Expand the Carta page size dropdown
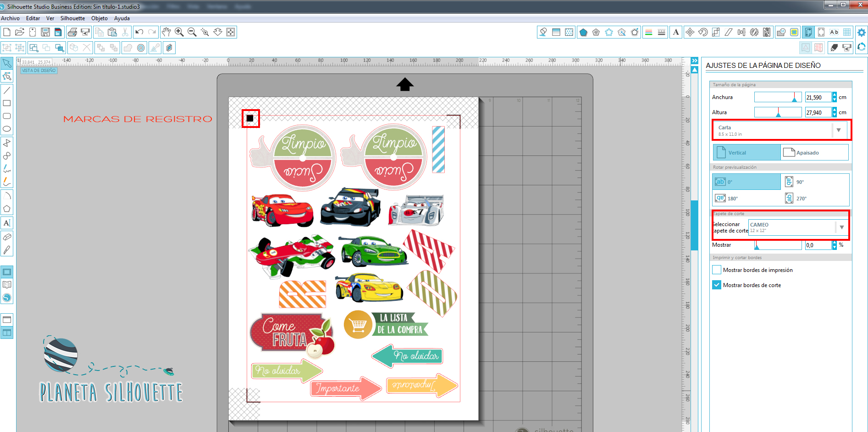868x432 pixels. tap(839, 130)
